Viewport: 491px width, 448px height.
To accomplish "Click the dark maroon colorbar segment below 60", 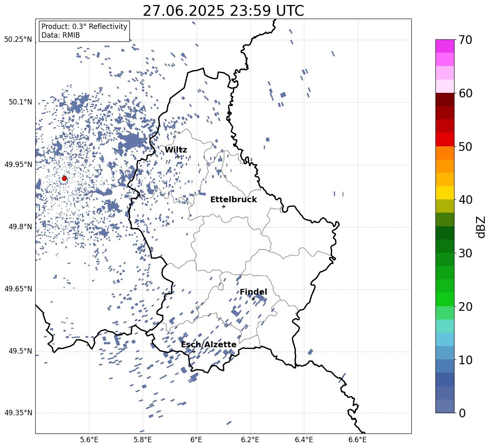I will point(445,99).
